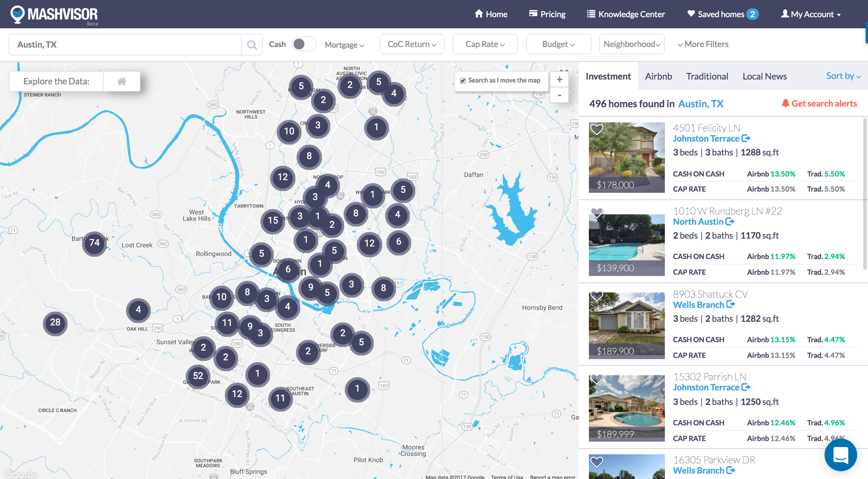Expand the CoC Return filter dropdown
The image size is (868, 479).
[x=412, y=44]
